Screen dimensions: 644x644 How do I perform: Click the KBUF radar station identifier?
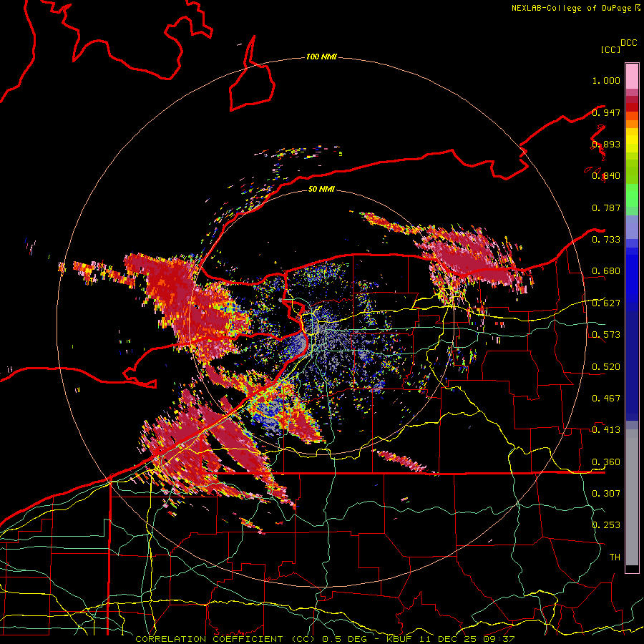coord(399,639)
